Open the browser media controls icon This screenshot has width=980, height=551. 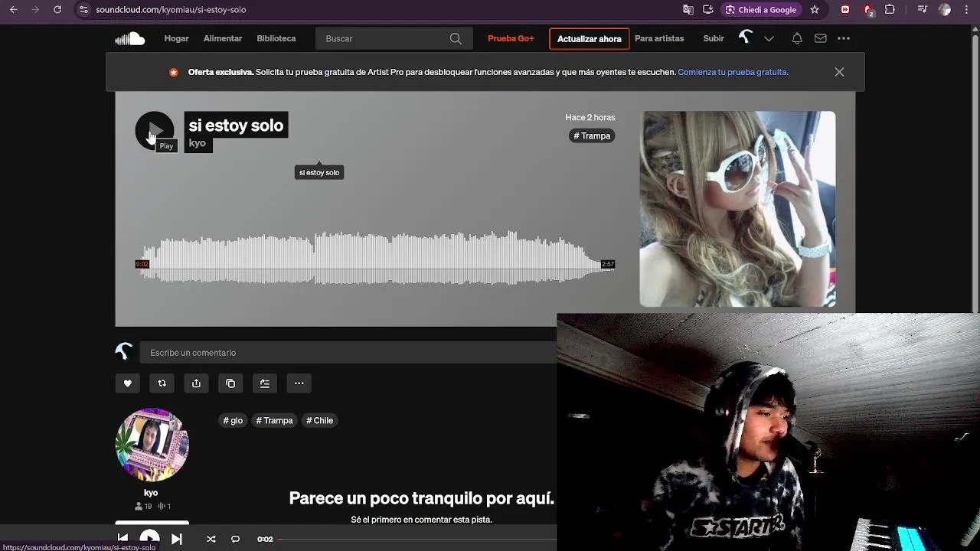pyautogui.click(x=923, y=10)
